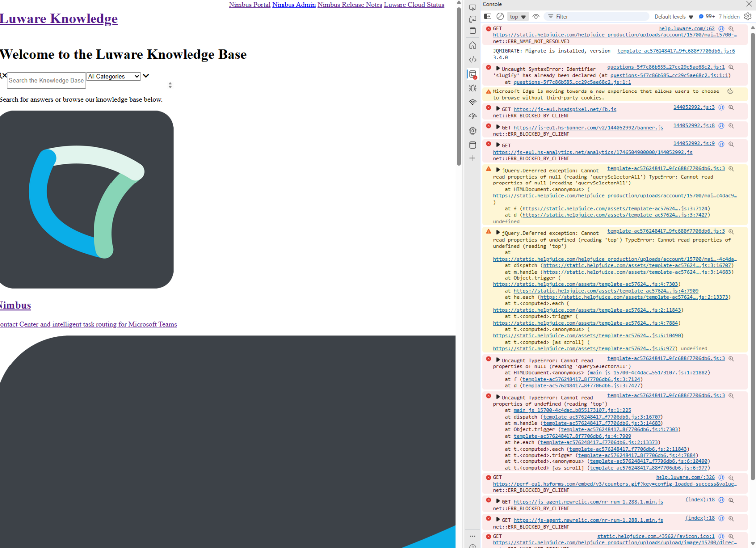Open the Luware Cloud Status link
Screen dimensions: 756x548
point(414,5)
